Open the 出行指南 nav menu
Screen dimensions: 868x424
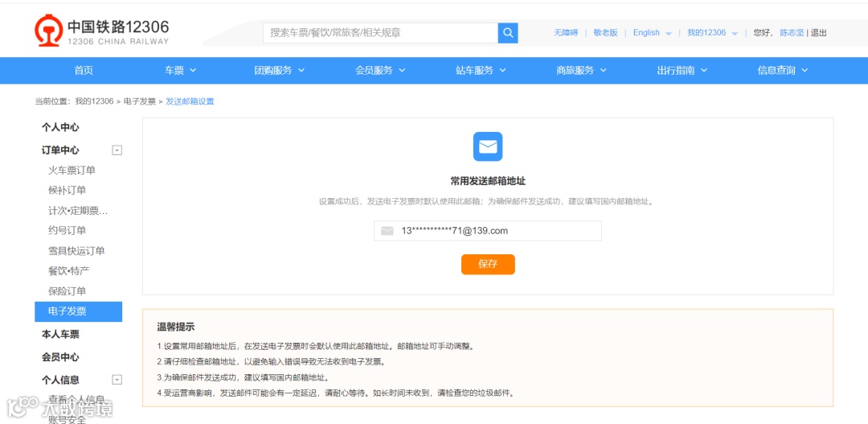click(682, 70)
